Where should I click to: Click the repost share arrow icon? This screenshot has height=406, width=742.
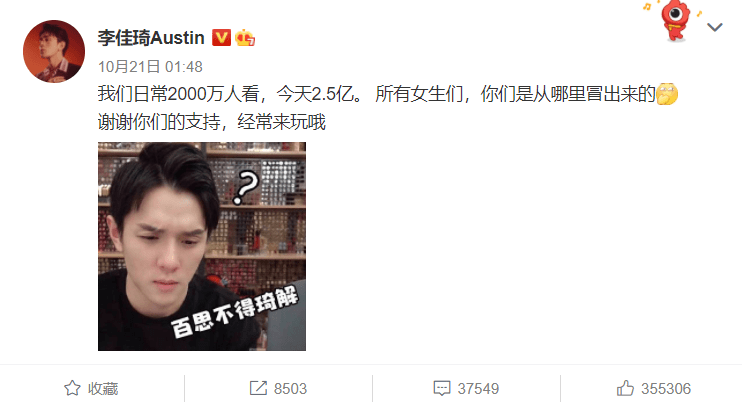[x=258, y=388]
